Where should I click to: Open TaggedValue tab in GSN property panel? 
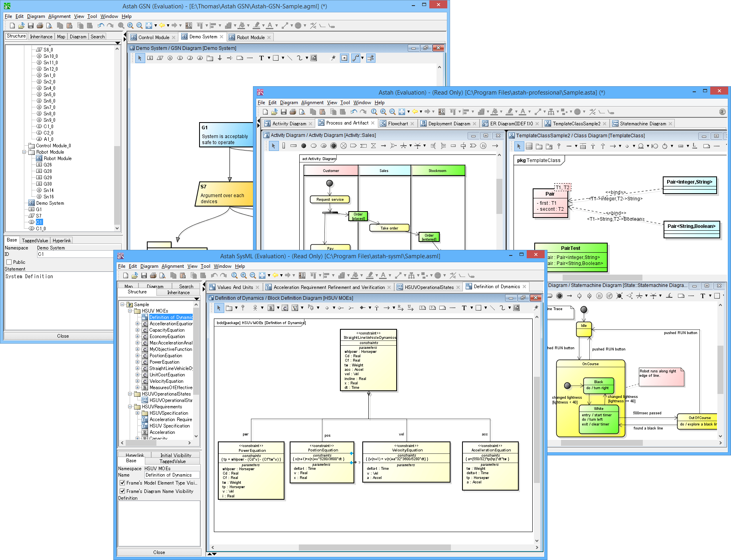pos(35,240)
